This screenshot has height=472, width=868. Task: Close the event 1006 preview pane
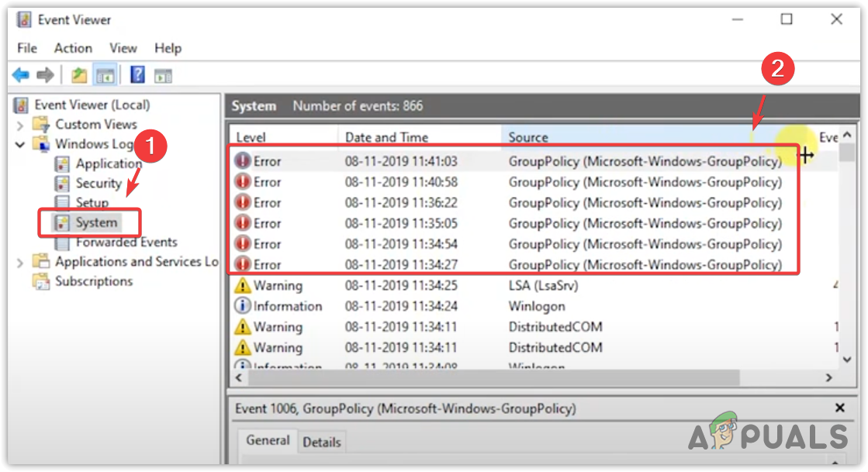pyautogui.click(x=839, y=408)
